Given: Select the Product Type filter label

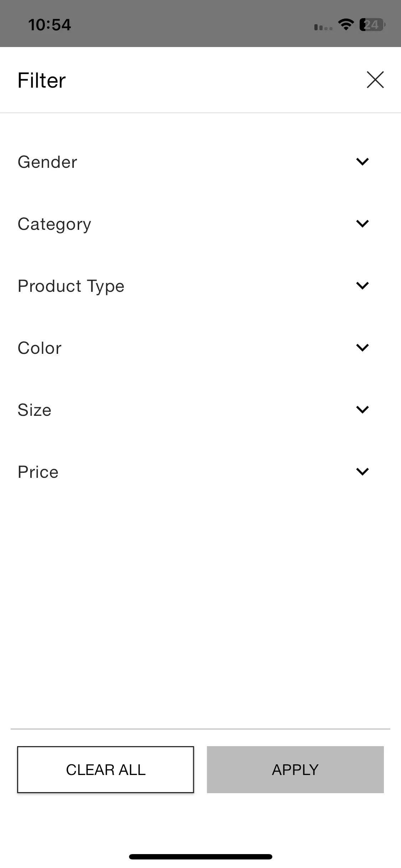Looking at the screenshot, I should (71, 286).
